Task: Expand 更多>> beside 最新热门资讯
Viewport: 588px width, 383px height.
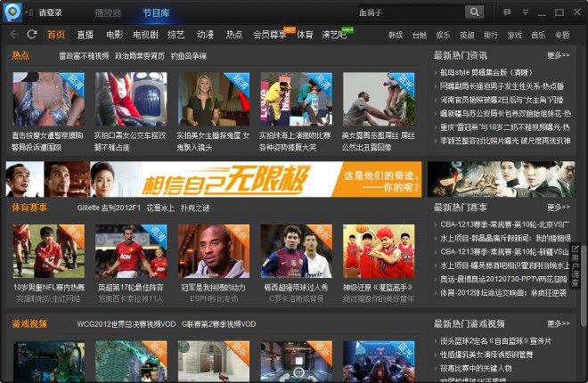Action: pos(559,55)
